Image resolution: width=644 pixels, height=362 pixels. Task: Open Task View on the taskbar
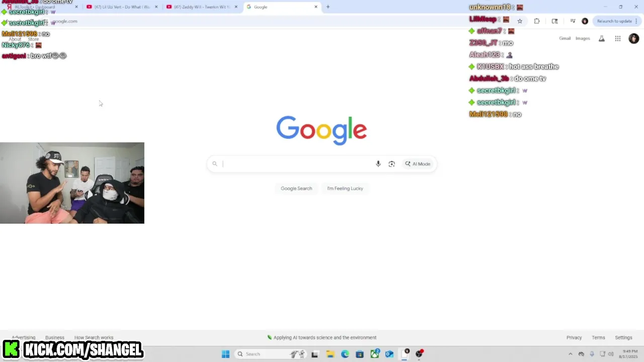coord(314,354)
